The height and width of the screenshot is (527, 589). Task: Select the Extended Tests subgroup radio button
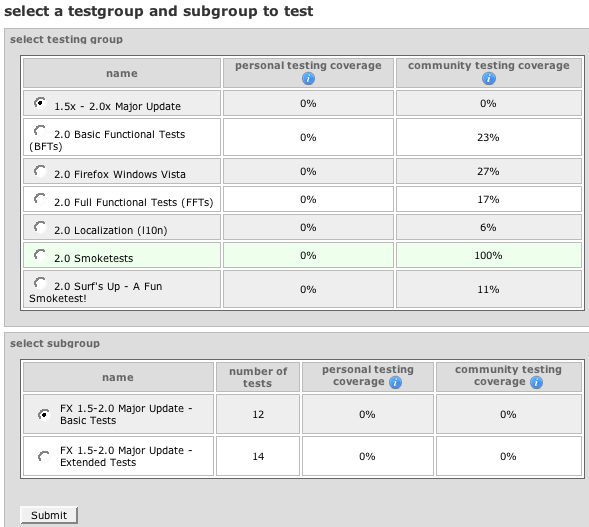[x=44, y=457]
